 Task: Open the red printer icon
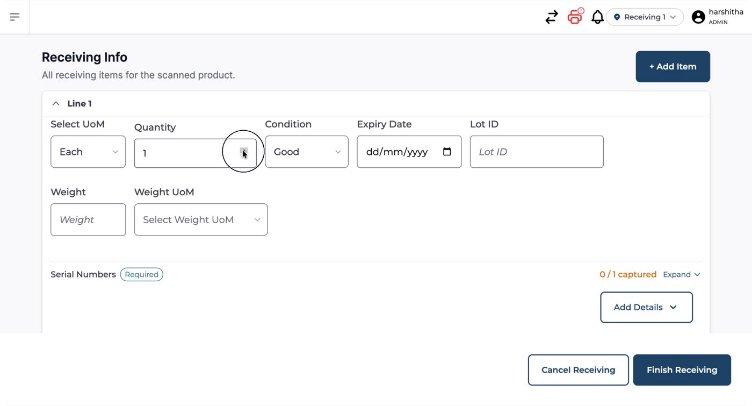575,17
